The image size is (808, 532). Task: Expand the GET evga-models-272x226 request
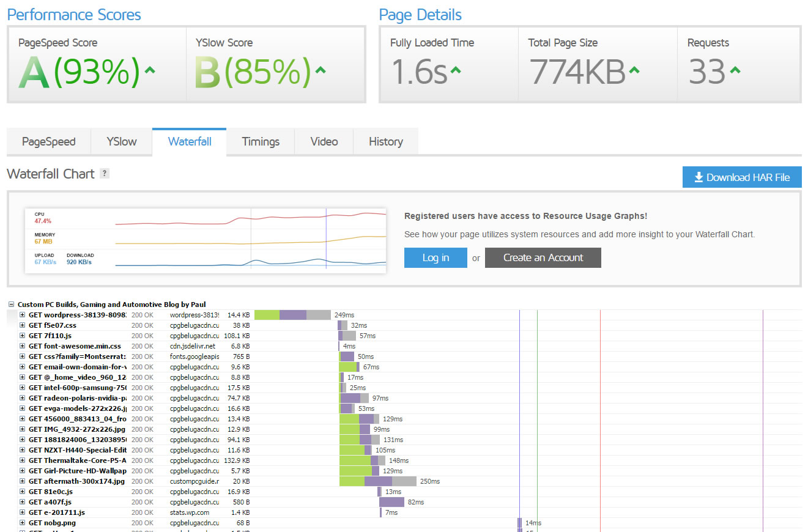point(23,408)
